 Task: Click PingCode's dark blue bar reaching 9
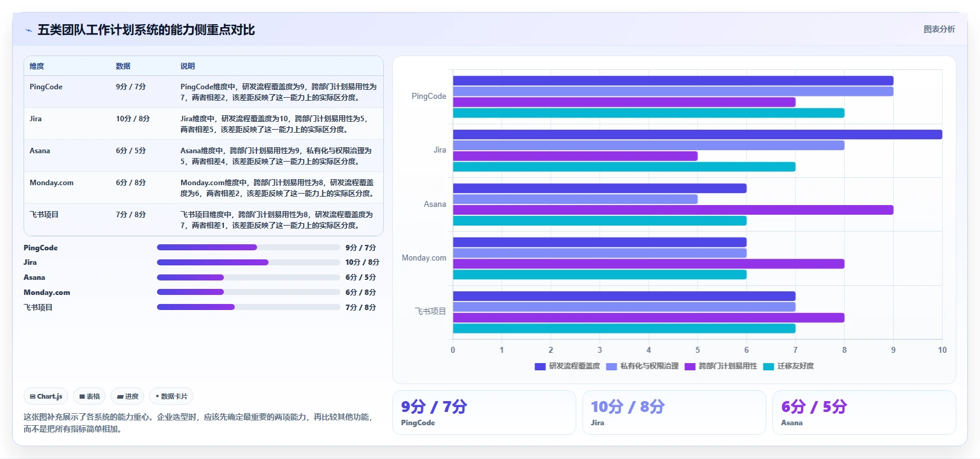(673, 81)
